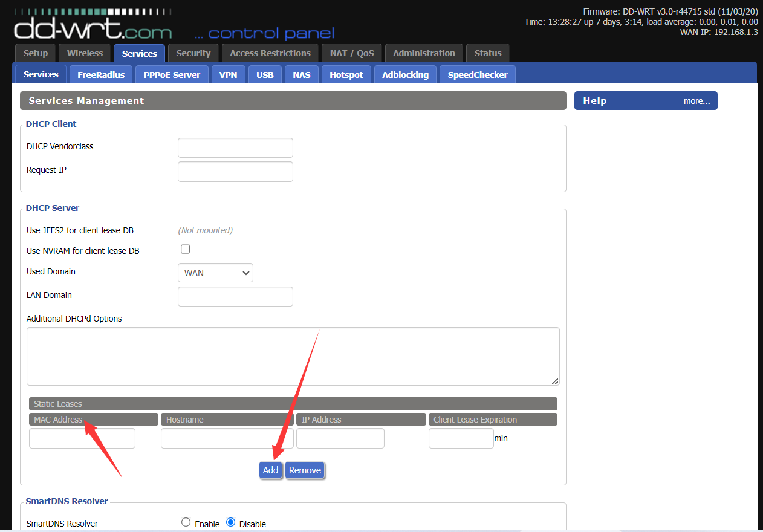Click Add to create static lease
Screen dimensions: 763x532
270,470
